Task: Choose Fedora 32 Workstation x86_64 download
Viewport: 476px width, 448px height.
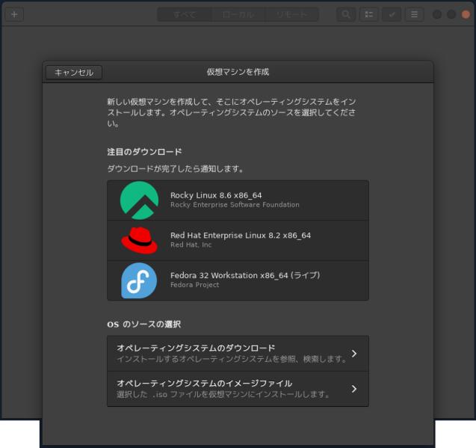Action: [238, 280]
